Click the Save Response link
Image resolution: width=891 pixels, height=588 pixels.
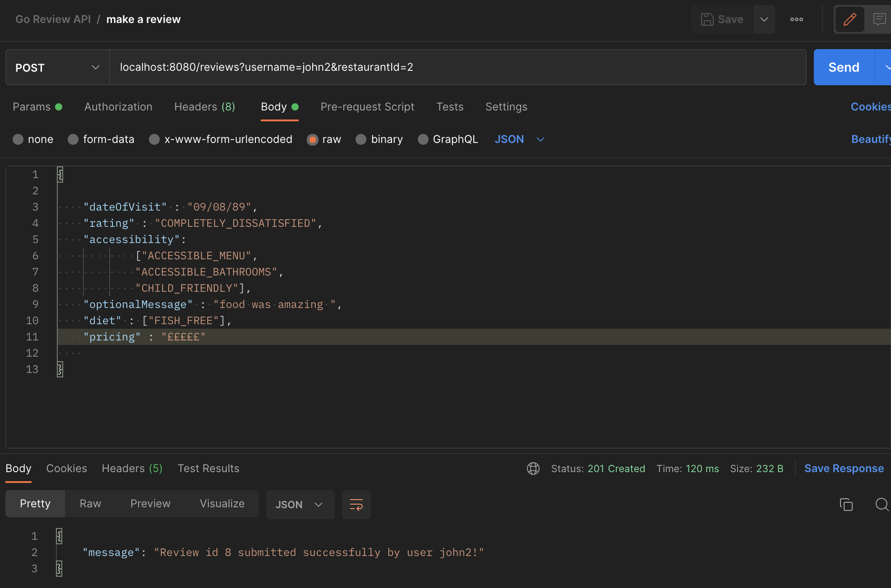click(844, 469)
